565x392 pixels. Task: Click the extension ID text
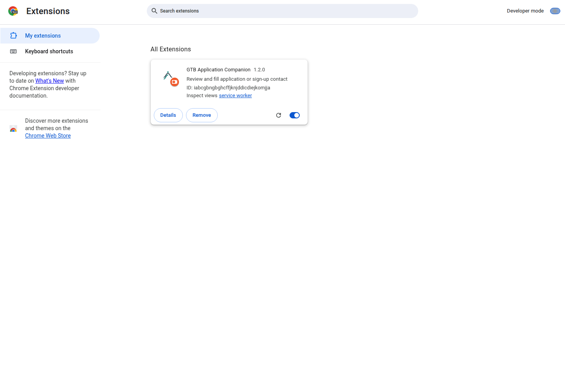pyautogui.click(x=228, y=88)
